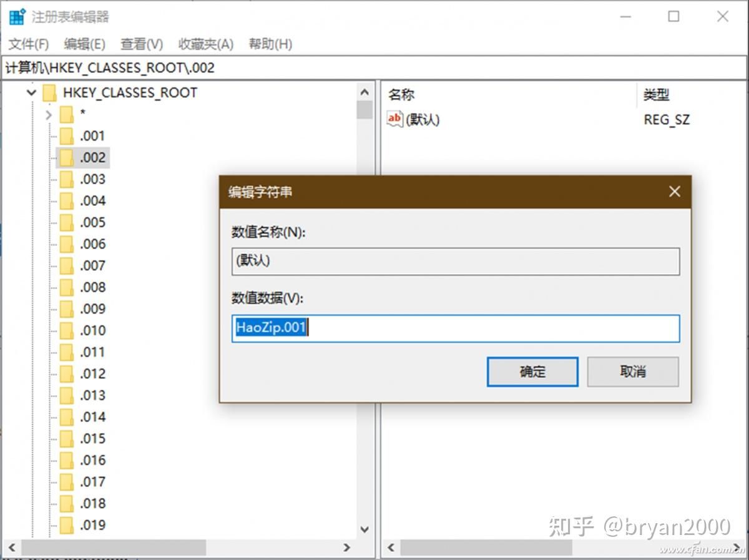Click the 数值名称 read-only field
Viewport: 749px width, 560px height.
pos(456,262)
